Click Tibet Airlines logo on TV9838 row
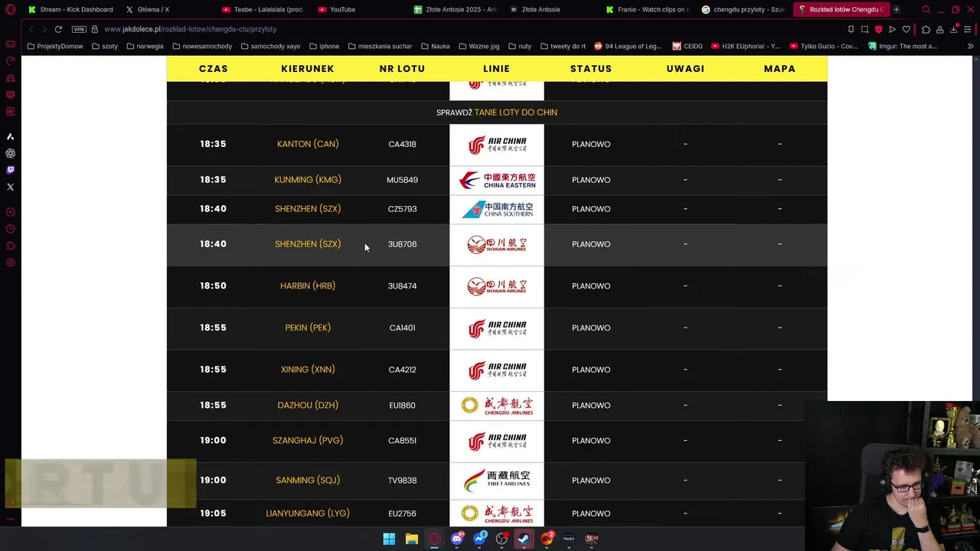The height and width of the screenshot is (551, 980). (497, 481)
